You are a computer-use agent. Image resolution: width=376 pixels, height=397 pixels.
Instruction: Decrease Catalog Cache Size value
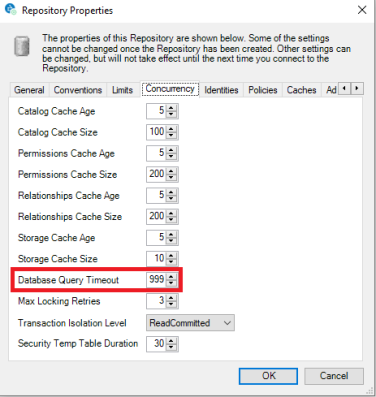point(171,135)
